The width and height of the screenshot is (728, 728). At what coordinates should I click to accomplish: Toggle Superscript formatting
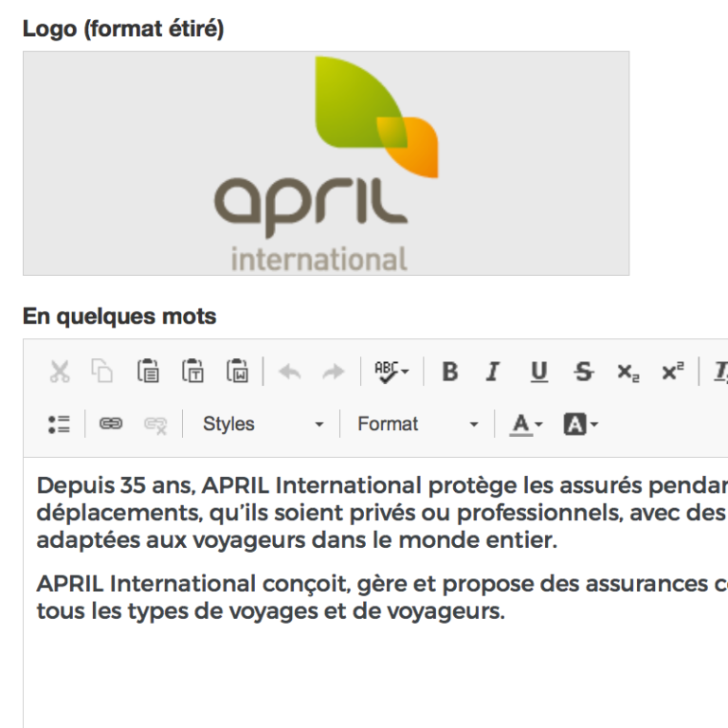(x=673, y=371)
